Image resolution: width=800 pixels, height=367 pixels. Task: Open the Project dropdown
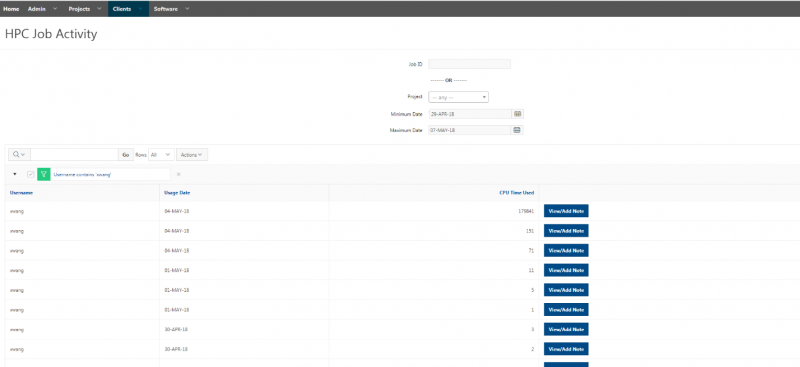click(458, 97)
